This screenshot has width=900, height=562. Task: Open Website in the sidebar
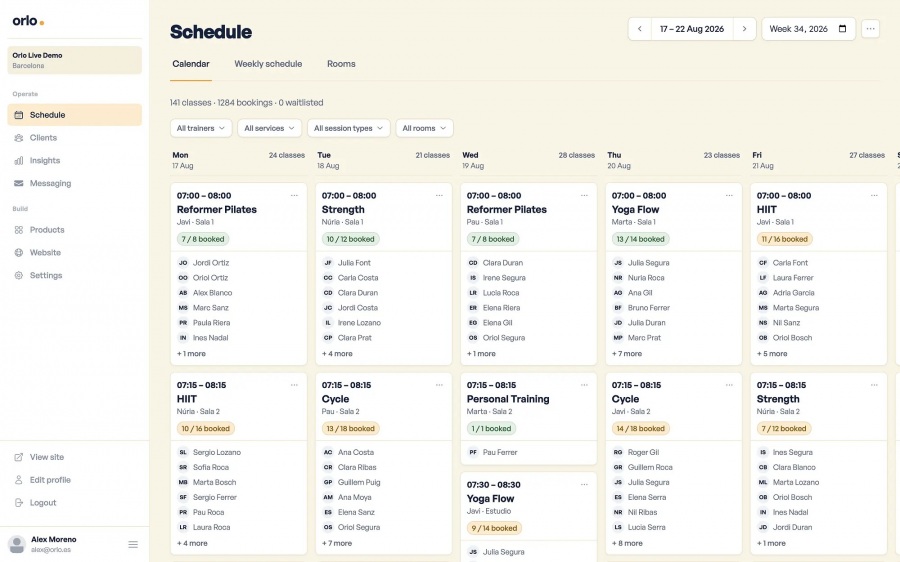pyautogui.click(x=75, y=253)
